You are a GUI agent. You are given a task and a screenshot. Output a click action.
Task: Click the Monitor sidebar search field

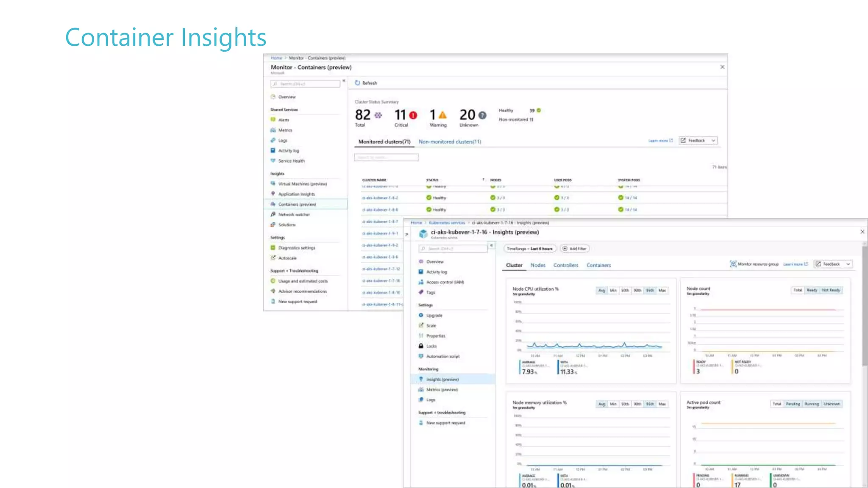pyautogui.click(x=305, y=84)
